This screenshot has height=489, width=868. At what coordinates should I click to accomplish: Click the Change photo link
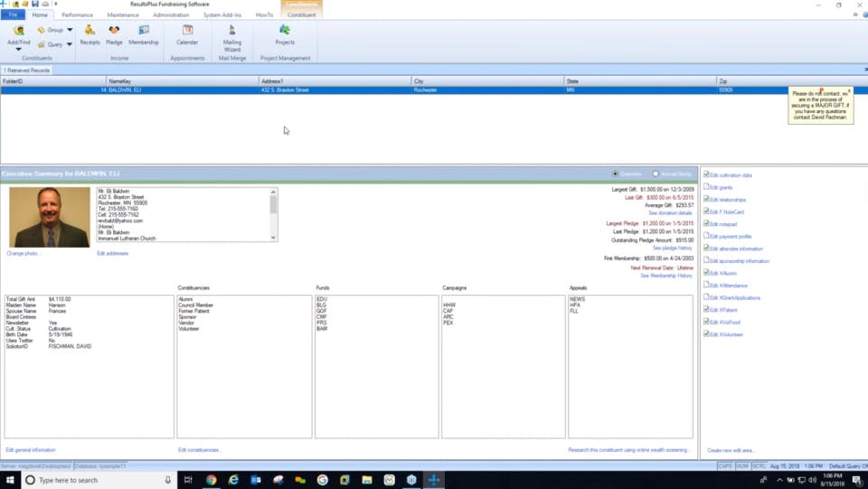point(24,253)
